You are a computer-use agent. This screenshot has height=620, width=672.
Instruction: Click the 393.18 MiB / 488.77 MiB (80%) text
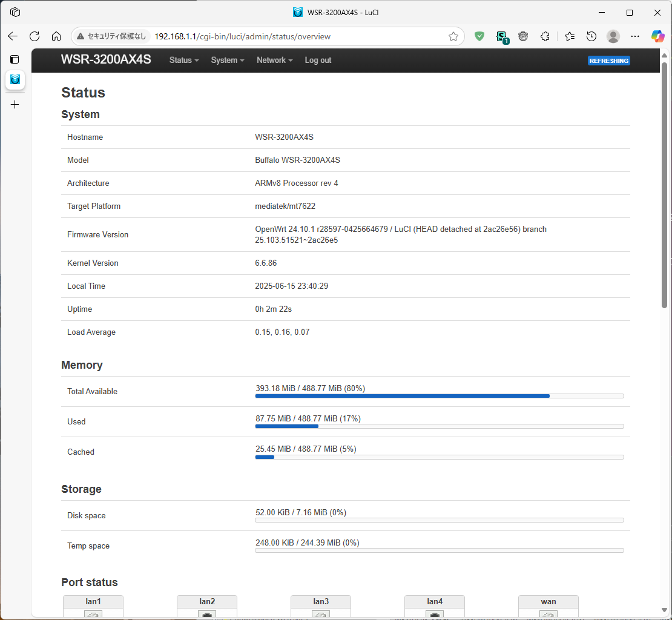pos(311,388)
